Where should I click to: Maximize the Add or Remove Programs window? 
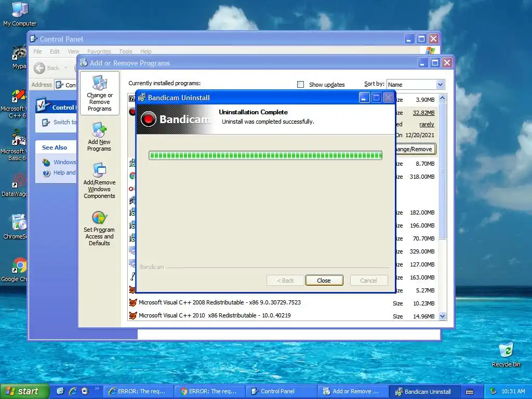[435, 63]
